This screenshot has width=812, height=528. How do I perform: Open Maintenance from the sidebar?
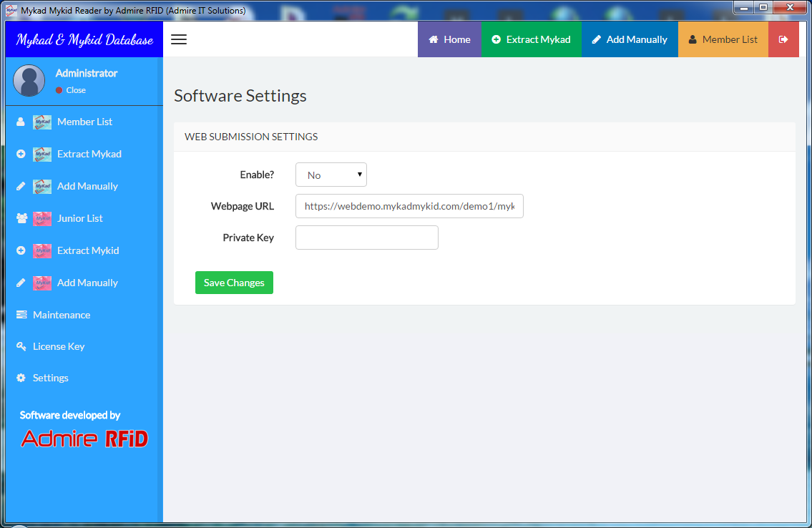tap(62, 315)
